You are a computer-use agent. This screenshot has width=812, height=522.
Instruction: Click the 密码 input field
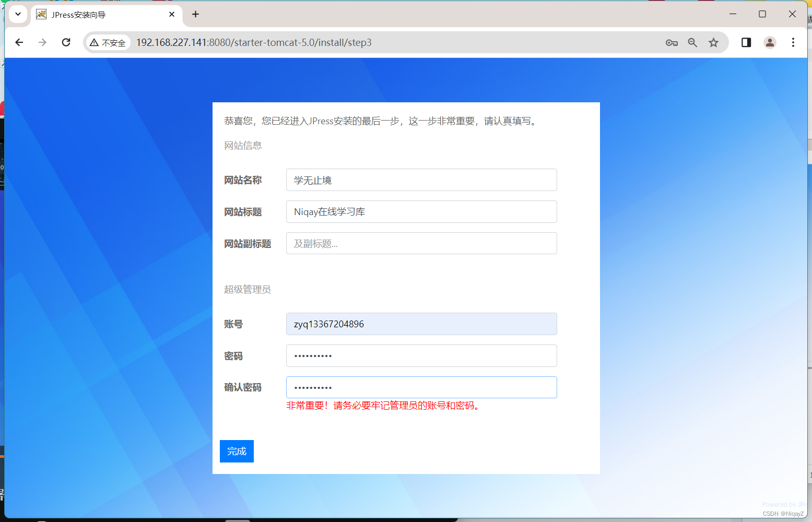pos(421,355)
